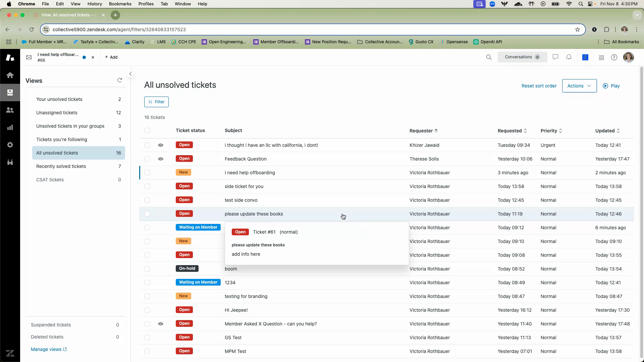Click the search magnifier icon in header
644x362 pixels.
pyautogui.click(x=489, y=57)
